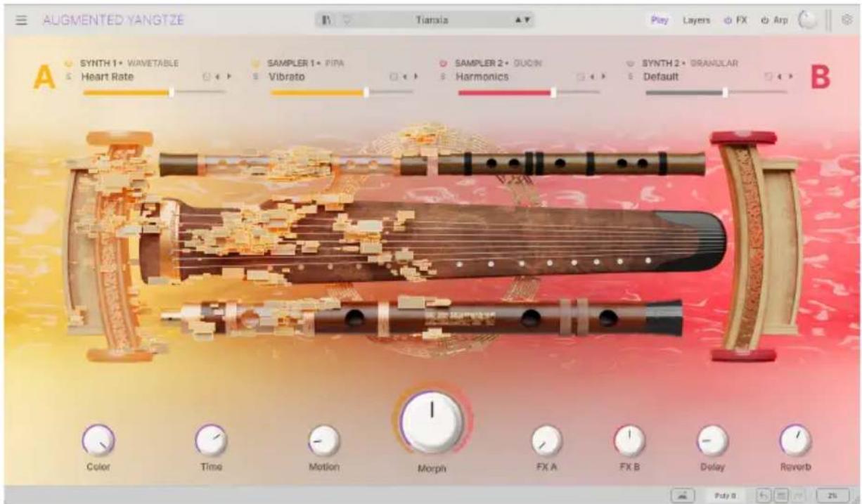Viewport: 862px width, 504px height.
Task: Toggle Synth 2 layer power on/off
Action: tap(631, 63)
